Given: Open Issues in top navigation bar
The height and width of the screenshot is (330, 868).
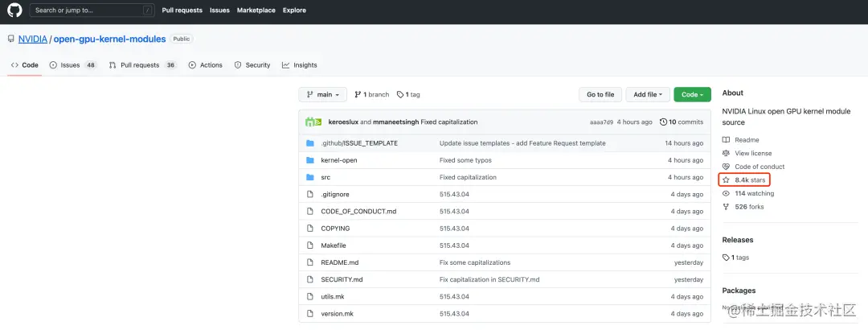Looking at the screenshot, I should 219,10.
